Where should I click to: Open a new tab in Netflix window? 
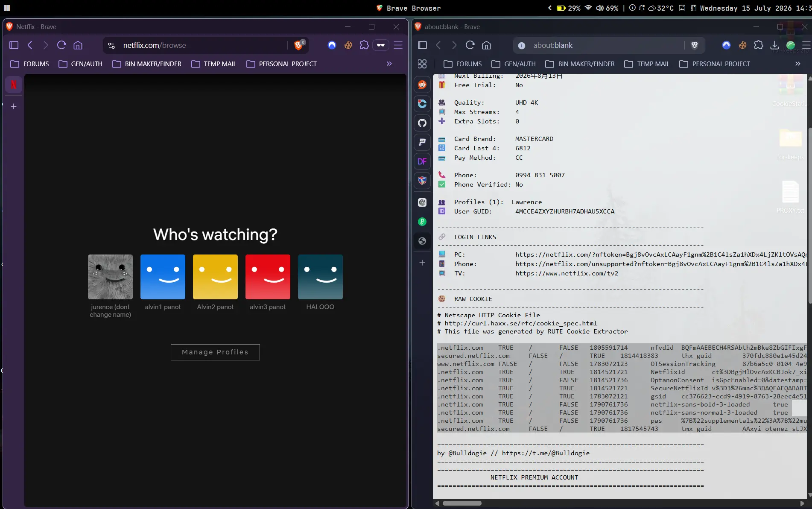(x=14, y=106)
